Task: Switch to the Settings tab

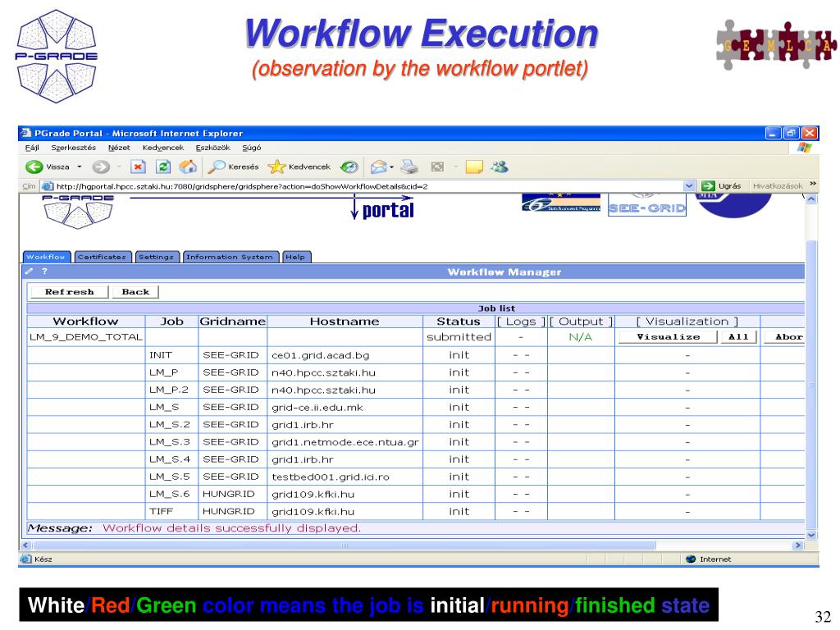Action: pos(157,257)
